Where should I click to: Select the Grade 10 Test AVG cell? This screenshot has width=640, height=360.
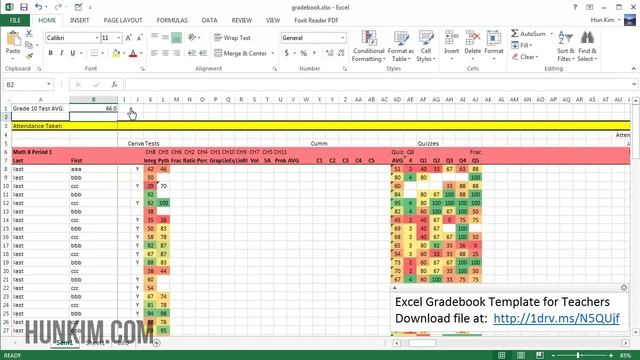click(40, 108)
